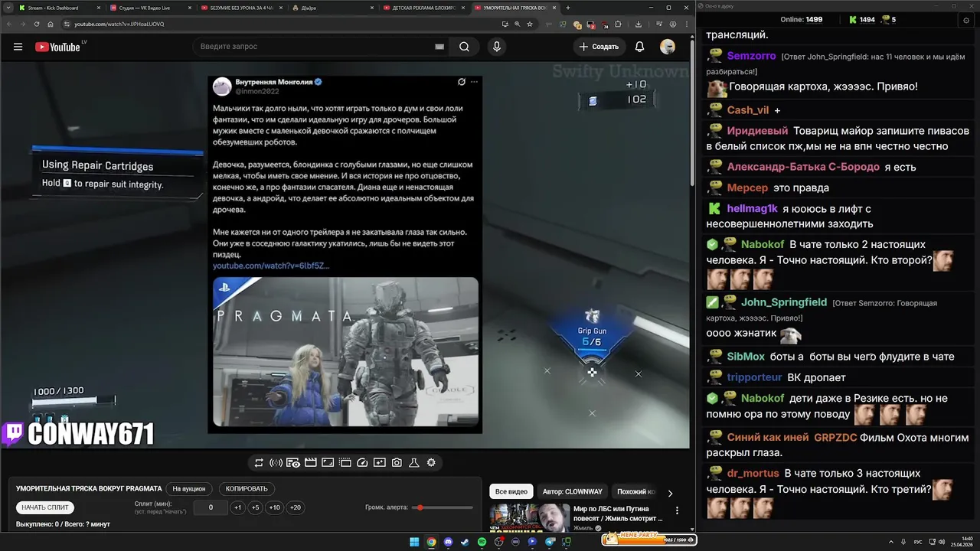The height and width of the screenshot is (551, 980).
Task: Start voice search with the microphone icon
Action: (497, 47)
